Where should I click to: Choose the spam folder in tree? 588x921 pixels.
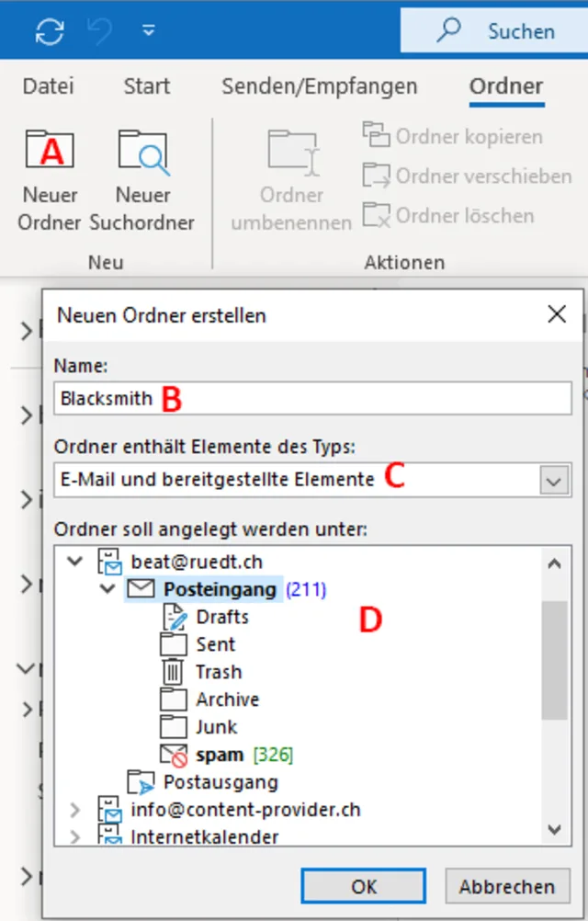[219, 755]
